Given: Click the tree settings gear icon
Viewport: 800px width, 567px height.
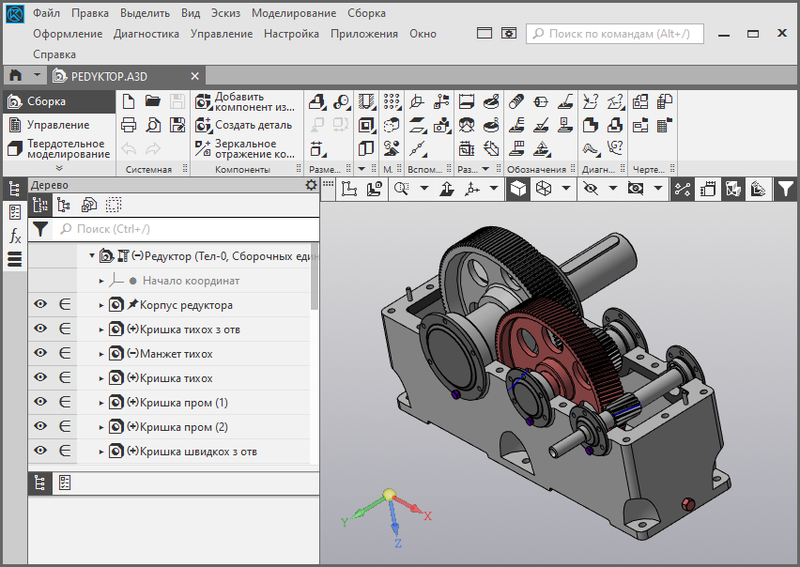Looking at the screenshot, I should coord(311,185).
